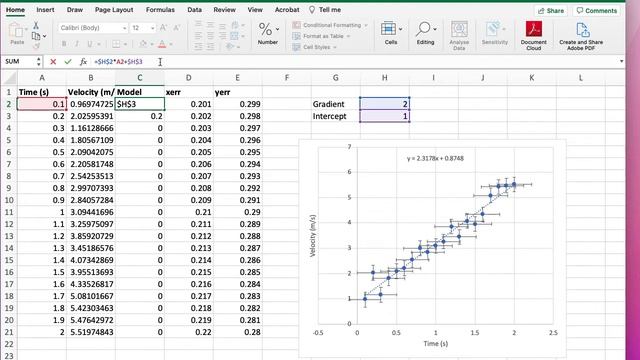This screenshot has height=360, width=640.
Task: Click the Copy icon in the ribbon
Action: 36,36
